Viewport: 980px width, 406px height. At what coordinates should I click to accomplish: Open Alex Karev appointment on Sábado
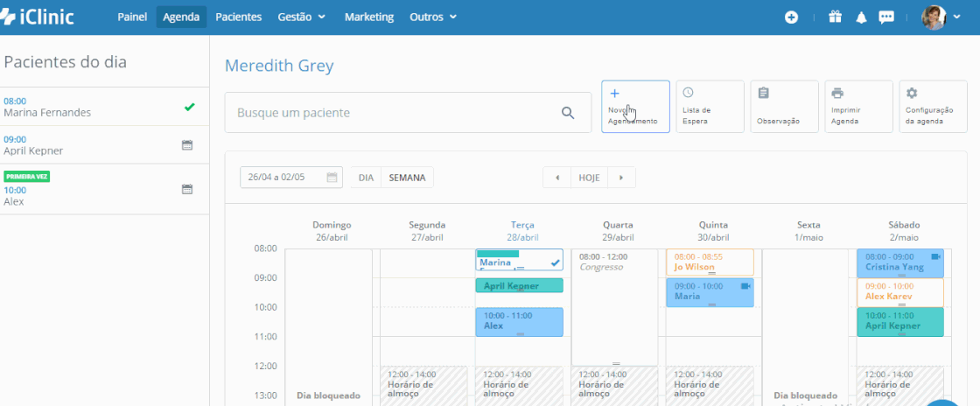900,292
